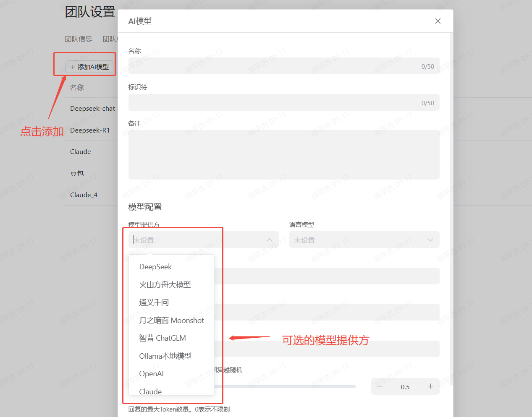Select 通义千问 in dropdown list
This screenshot has height=417, width=532.
tap(154, 302)
